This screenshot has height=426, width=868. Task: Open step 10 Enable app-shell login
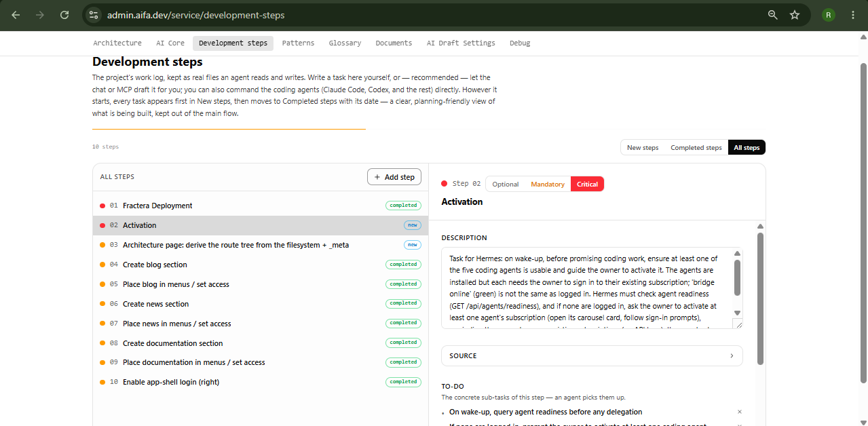click(x=261, y=382)
